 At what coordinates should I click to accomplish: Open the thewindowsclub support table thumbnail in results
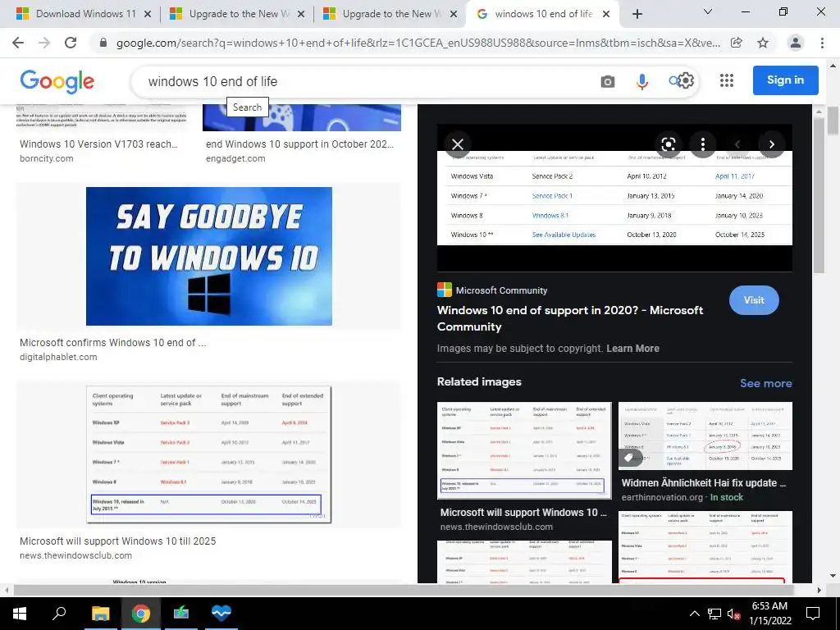click(209, 454)
